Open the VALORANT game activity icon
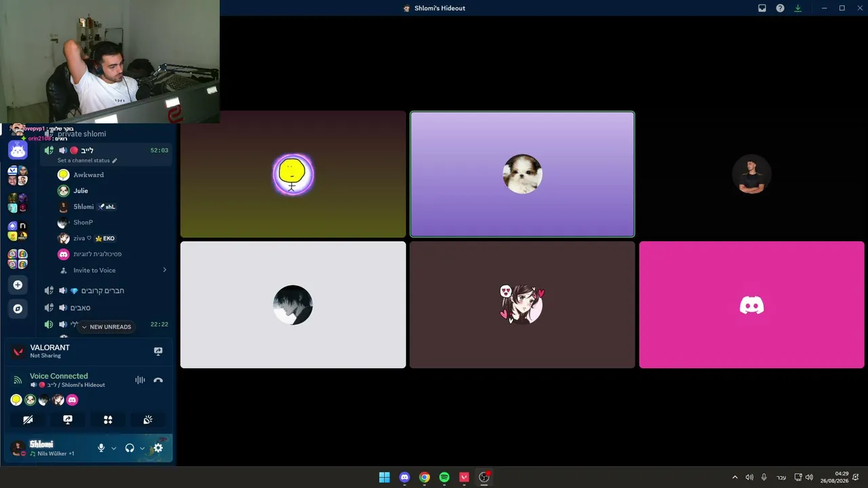Screen dimensions: 868x488 [18, 351]
